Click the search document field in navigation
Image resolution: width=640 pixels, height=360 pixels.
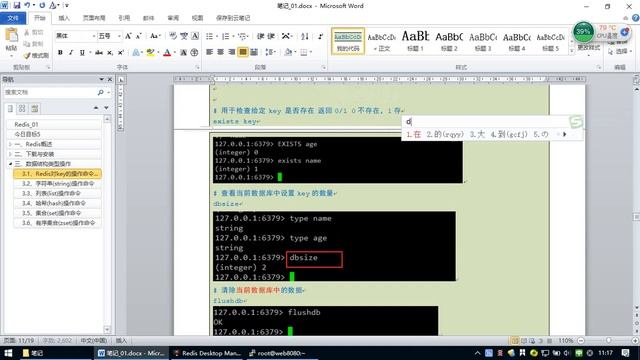[49, 92]
